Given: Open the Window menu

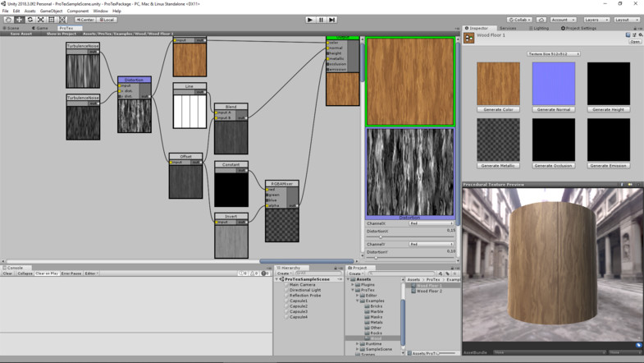Looking at the screenshot, I should [x=101, y=11].
